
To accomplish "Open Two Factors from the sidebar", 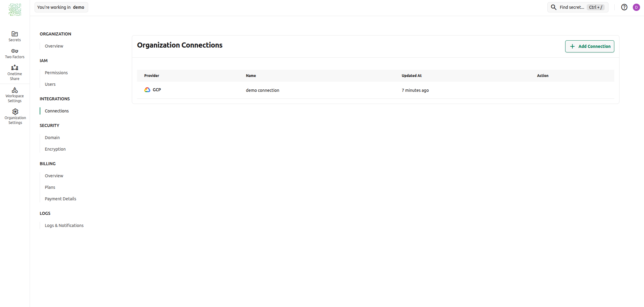I will coord(15,54).
